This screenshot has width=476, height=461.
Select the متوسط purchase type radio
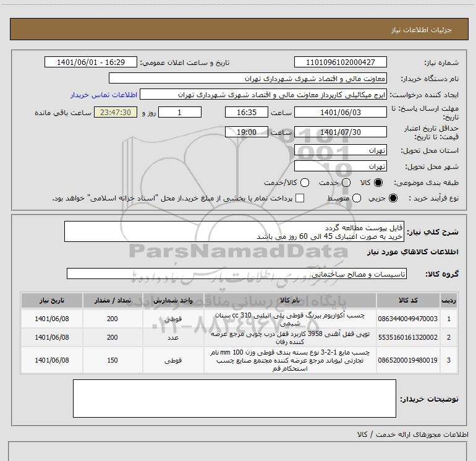[357, 199]
